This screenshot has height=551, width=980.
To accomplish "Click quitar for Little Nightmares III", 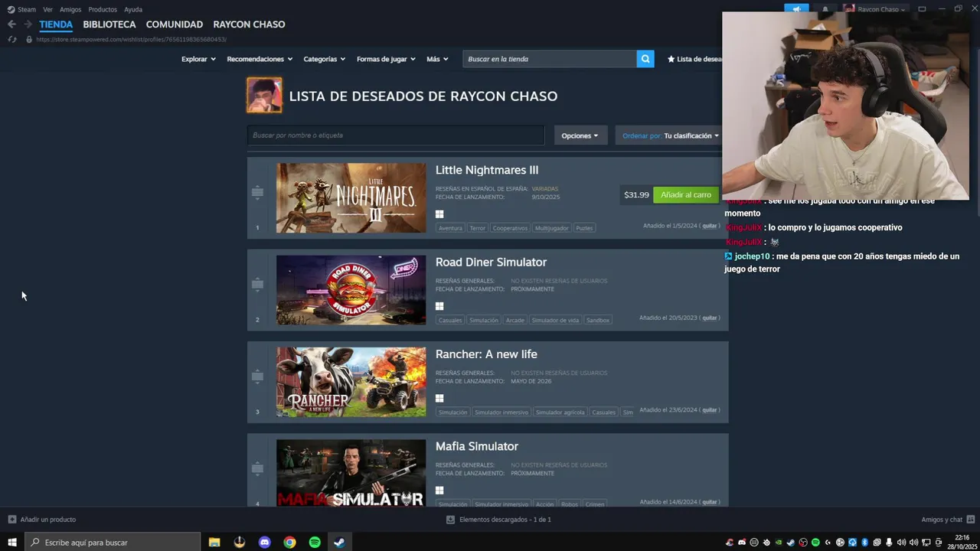I will (710, 226).
